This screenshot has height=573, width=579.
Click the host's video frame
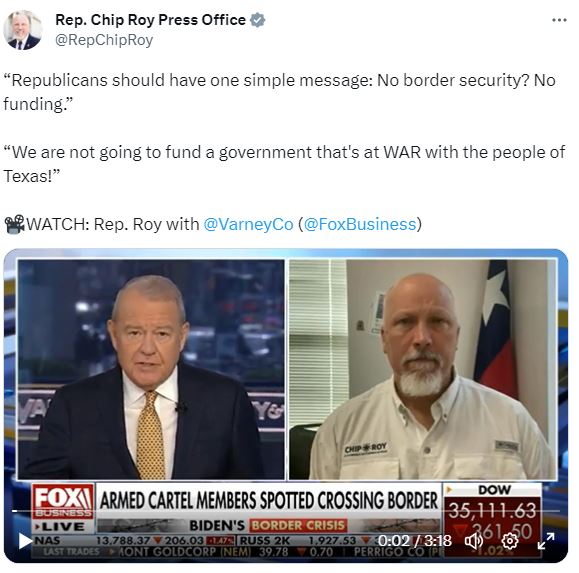click(151, 370)
